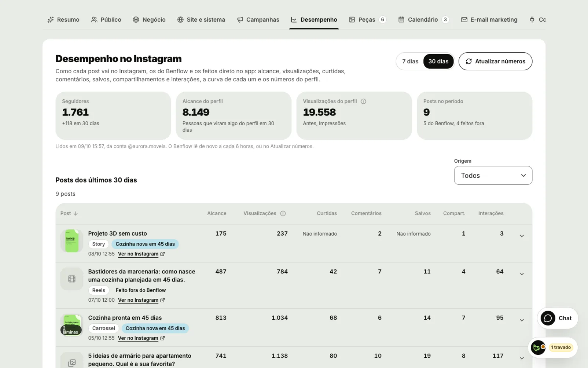Click the Cozinha pronta carousel thumbnail
588x368 pixels.
[x=72, y=325]
